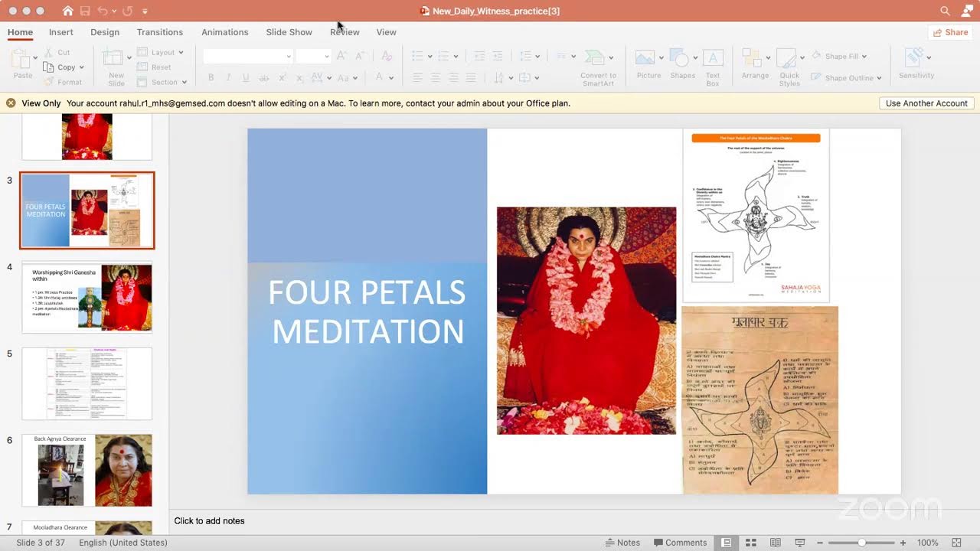Screen dimensions: 980x551
Task: Start Slide Show from status bar
Action: (799, 543)
